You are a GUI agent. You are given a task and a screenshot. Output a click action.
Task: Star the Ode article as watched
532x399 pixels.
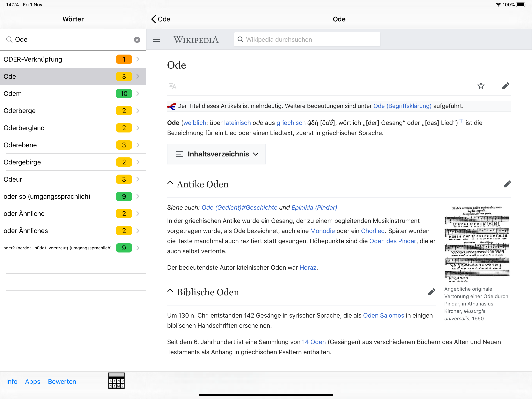click(481, 86)
